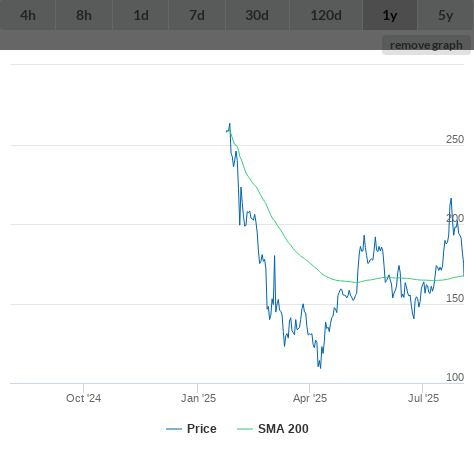Select the 4h time range tab
This screenshot has width=474, height=455.
tap(28, 15)
